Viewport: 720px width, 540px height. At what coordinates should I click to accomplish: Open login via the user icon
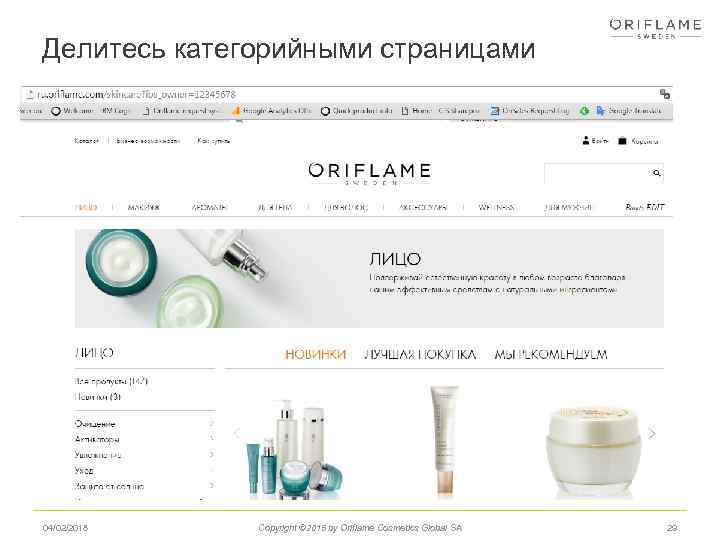[585, 141]
